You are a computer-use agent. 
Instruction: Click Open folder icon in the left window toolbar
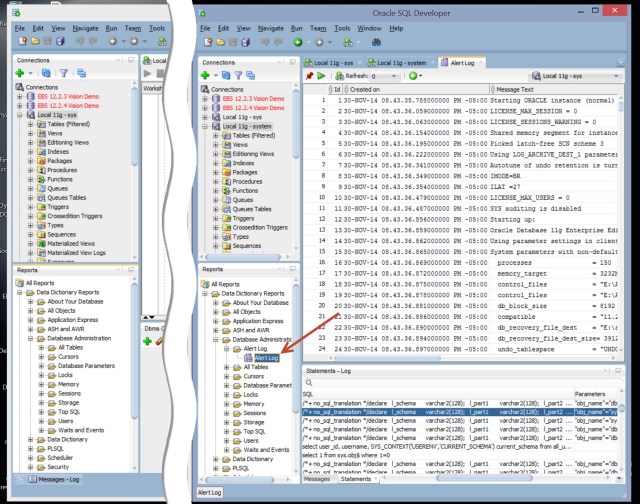click(35, 41)
